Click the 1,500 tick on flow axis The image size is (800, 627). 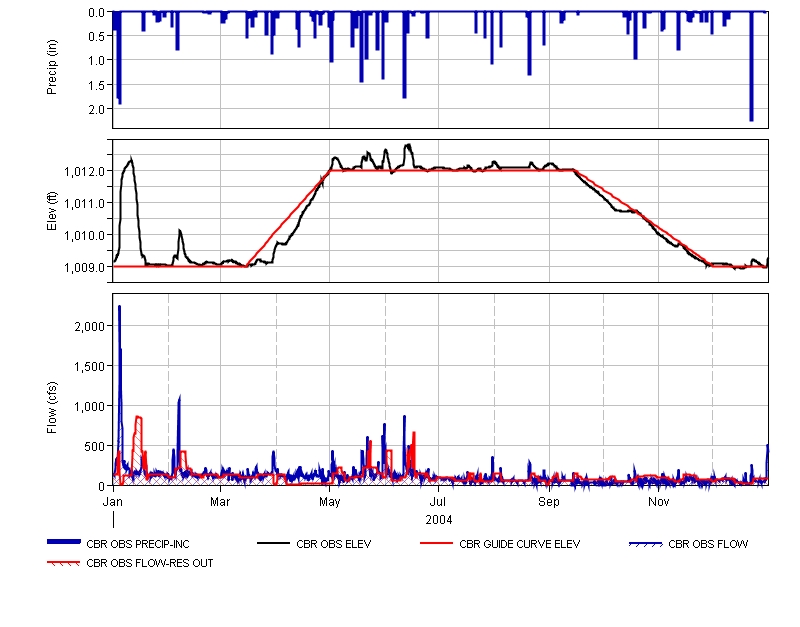(89, 366)
